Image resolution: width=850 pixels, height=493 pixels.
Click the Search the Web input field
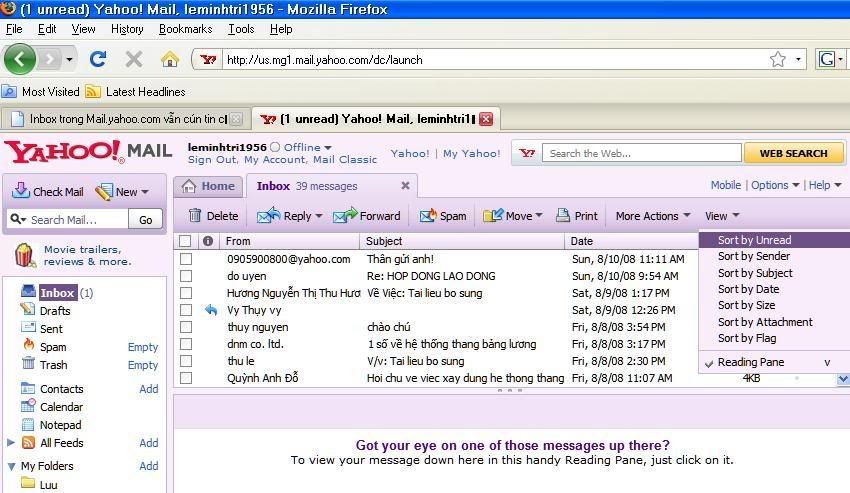(x=642, y=153)
